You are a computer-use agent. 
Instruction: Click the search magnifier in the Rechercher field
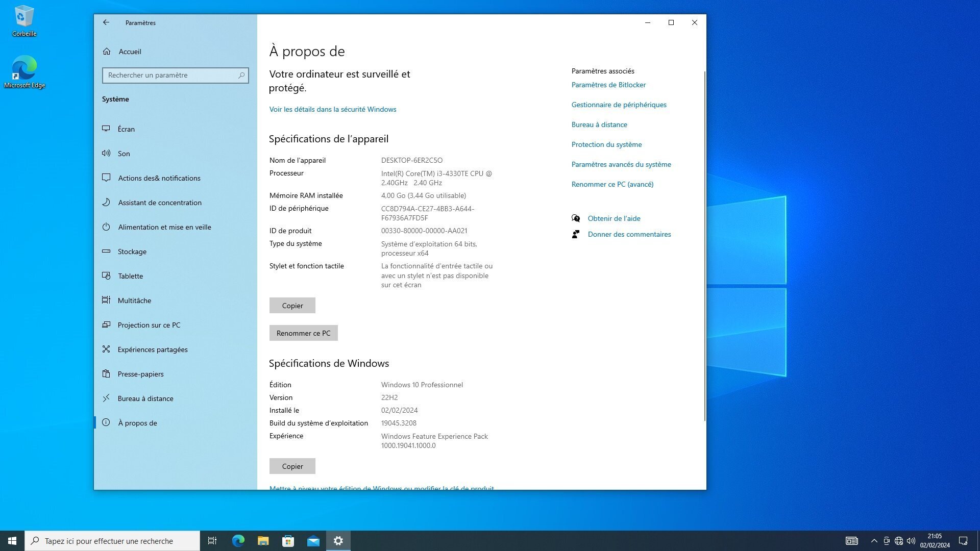click(x=241, y=75)
